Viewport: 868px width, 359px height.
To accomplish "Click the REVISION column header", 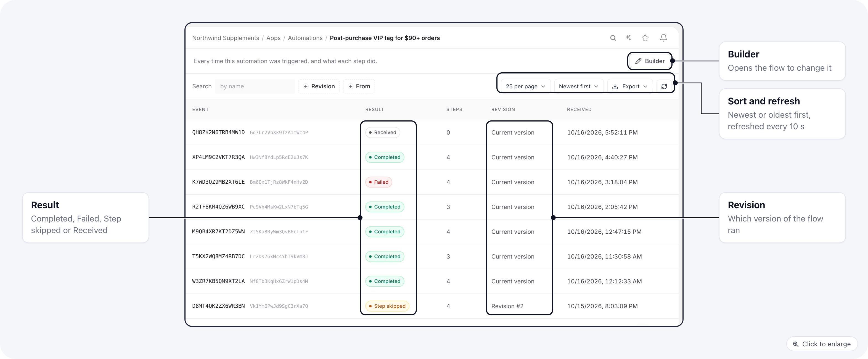I will click(503, 110).
